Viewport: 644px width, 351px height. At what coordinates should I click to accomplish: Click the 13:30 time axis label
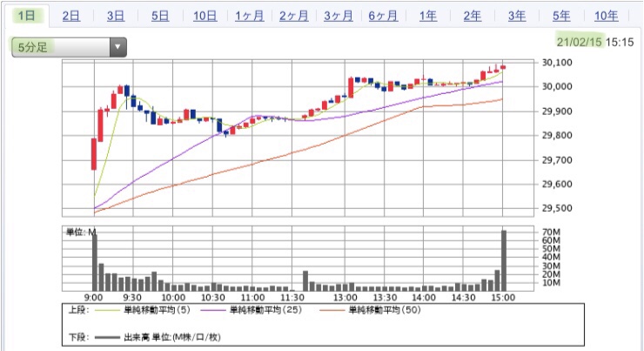[385, 298]
